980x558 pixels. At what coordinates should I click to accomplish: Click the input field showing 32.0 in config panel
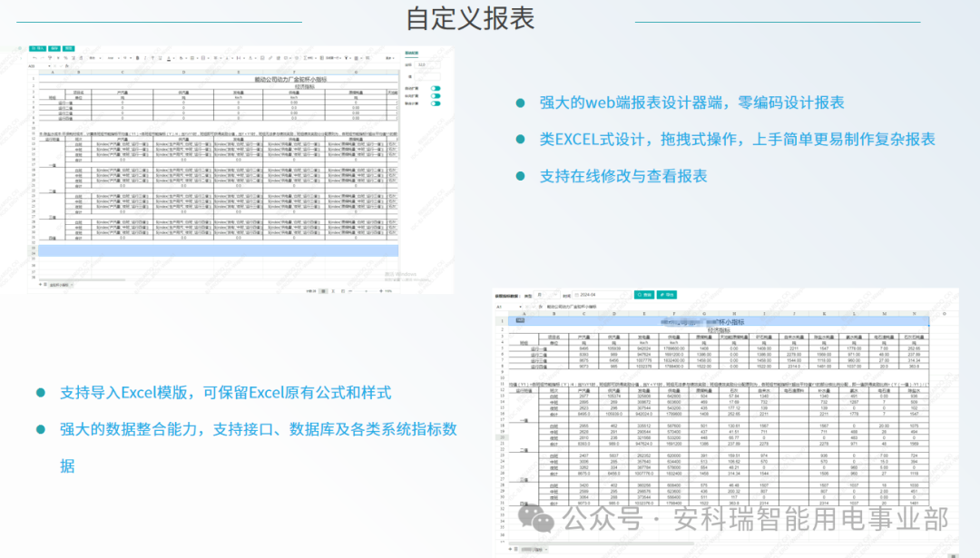[x=427, y=64]
